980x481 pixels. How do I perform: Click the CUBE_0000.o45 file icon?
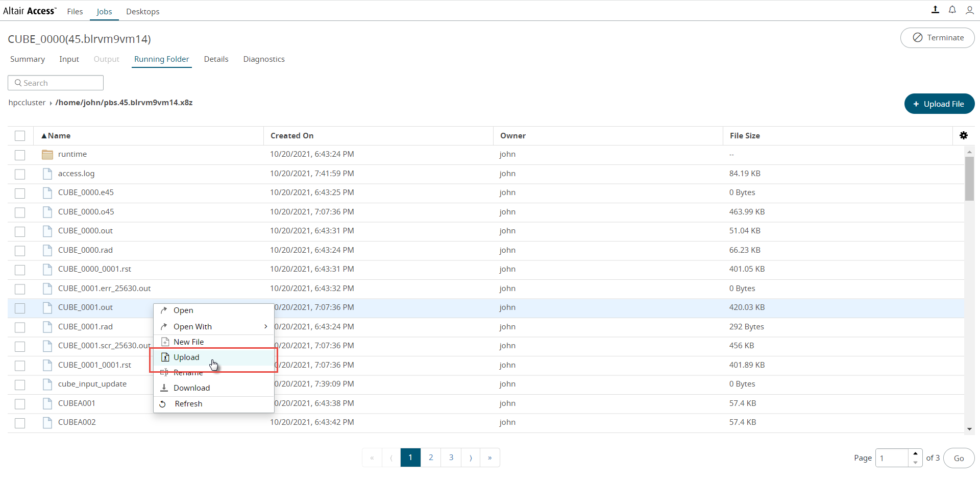point(47,212)
